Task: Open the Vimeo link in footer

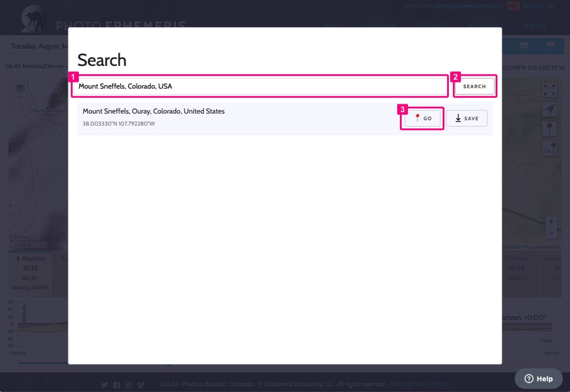Action: pyautogui.click(x=140, y=384)
